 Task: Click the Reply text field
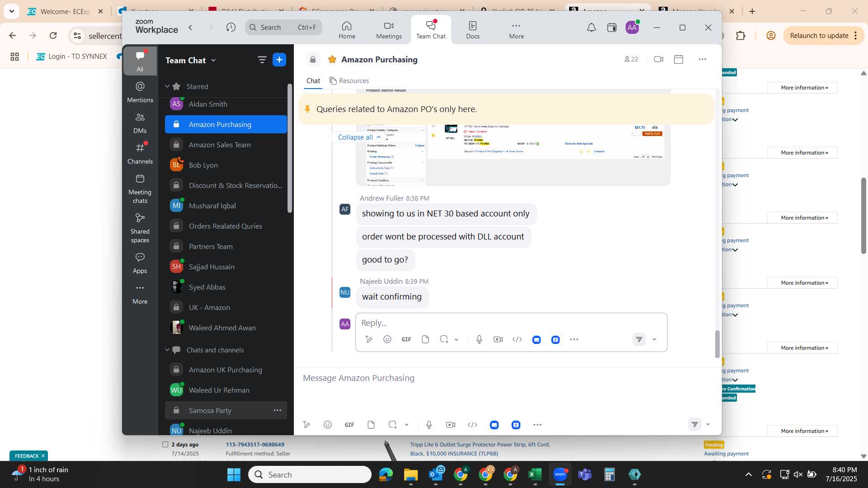click(511, 323)
